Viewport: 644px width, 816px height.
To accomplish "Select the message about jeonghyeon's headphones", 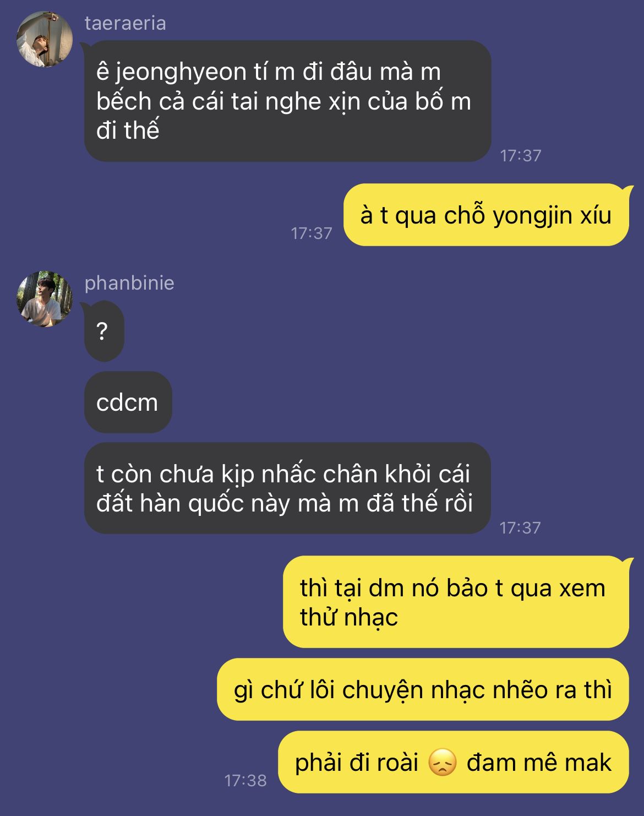I will pyautogui.click(x=287, y=101).
